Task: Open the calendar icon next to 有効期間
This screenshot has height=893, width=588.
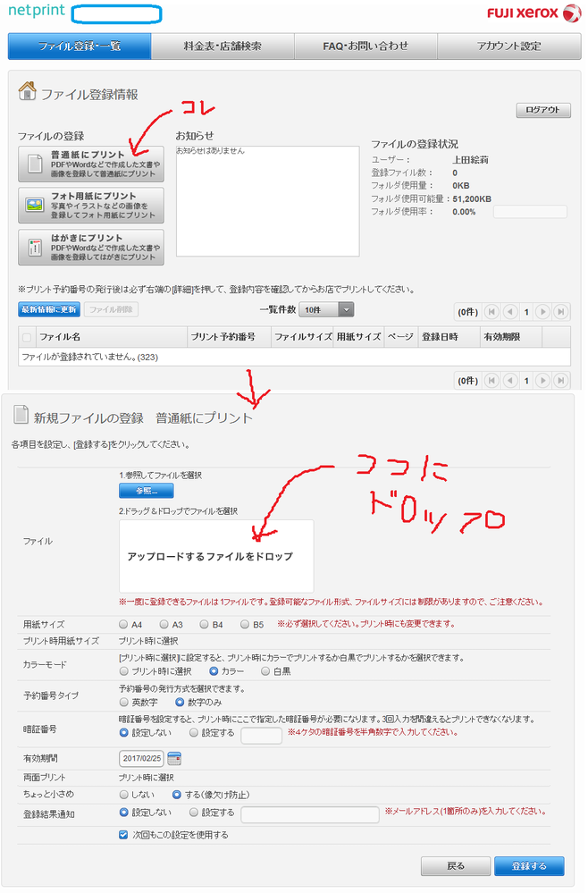Action: (174, 759)
